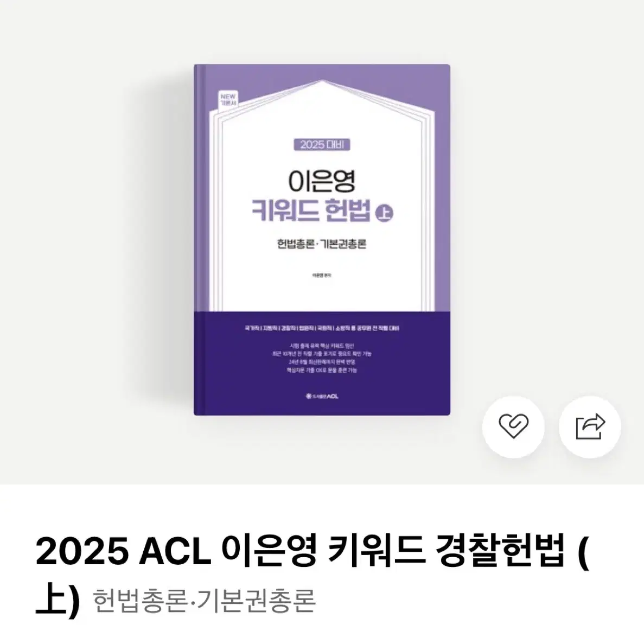Tap the four-line description on purple band
Viewport: 644px width, 644px height.
322,358
